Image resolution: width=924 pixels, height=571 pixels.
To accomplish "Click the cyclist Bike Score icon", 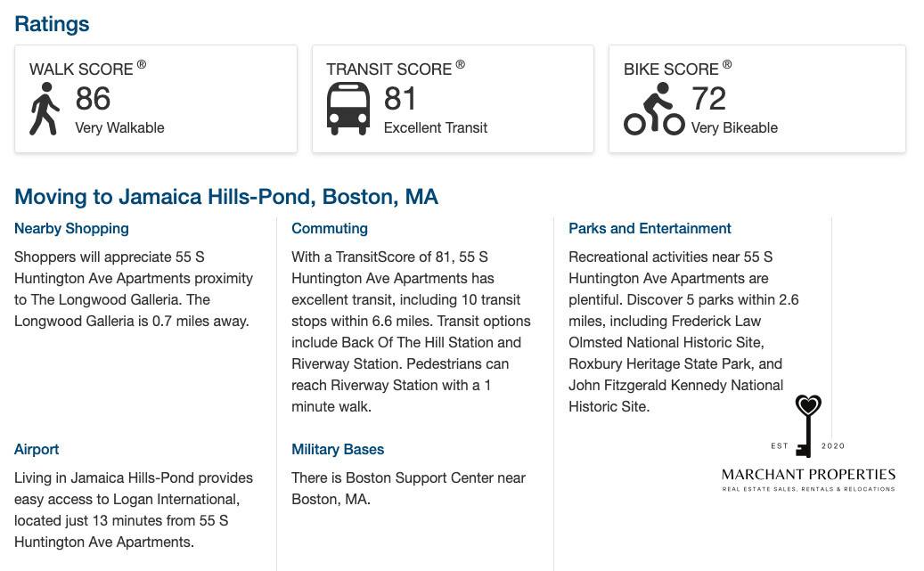I will point(654,109).
